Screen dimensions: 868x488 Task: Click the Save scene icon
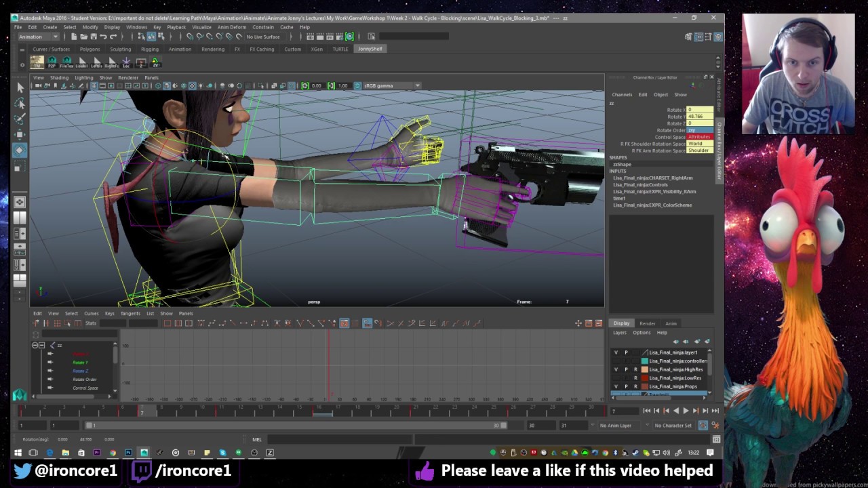[93, 37]
